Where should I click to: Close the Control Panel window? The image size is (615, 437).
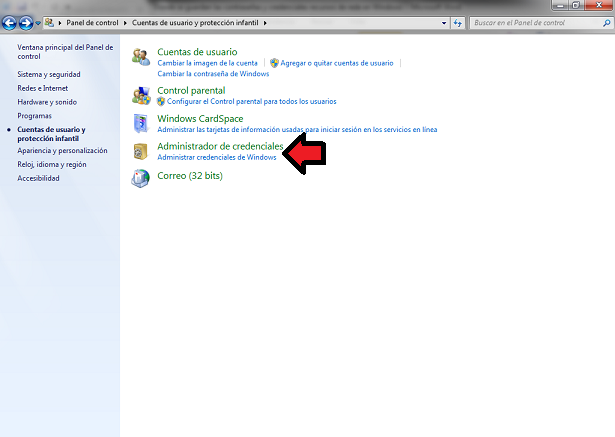click(x=599, y=5)
